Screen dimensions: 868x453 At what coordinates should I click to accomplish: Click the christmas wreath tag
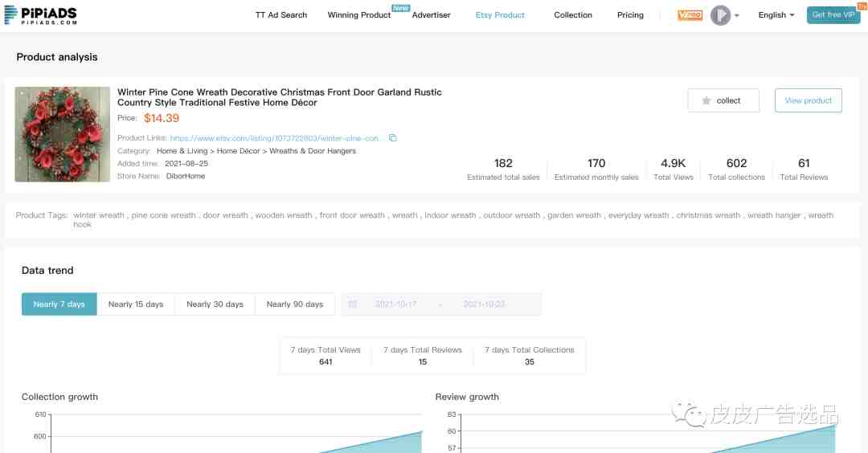click(708, 215)
